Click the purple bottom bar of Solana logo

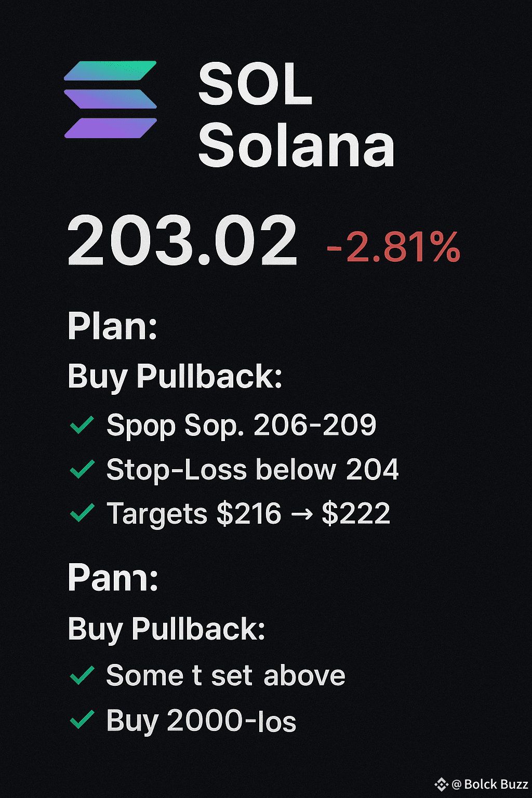pos(110,128)
